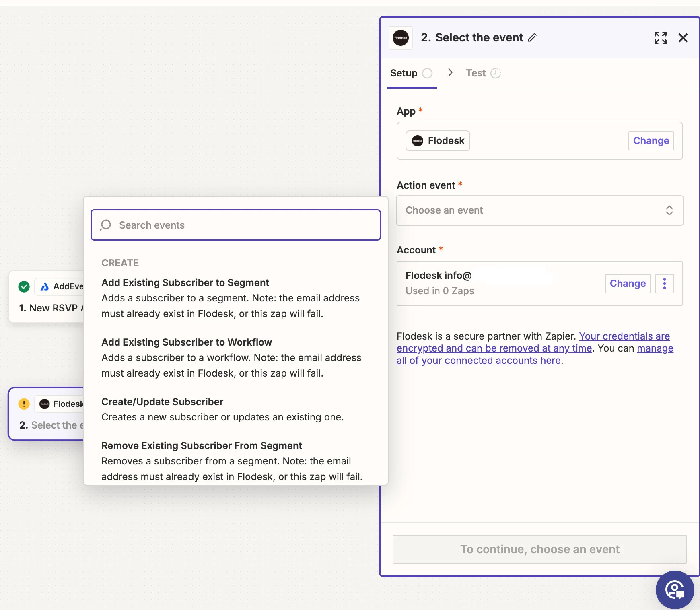Open the credentials are encrypted link
This screenshot has width=700, height=610.
click(x=533, y=342)
